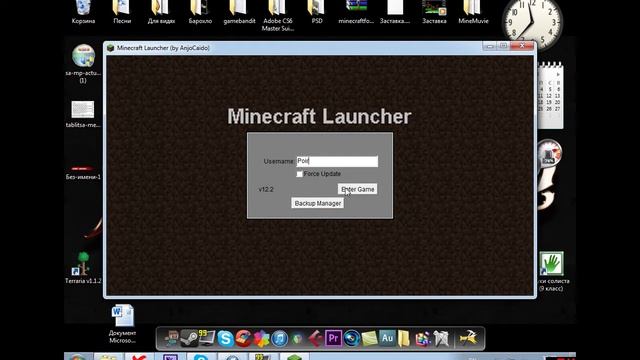The image size is (640, 360).
Task: Click the analog clock desktop gadget
Action: click(532, 23)
